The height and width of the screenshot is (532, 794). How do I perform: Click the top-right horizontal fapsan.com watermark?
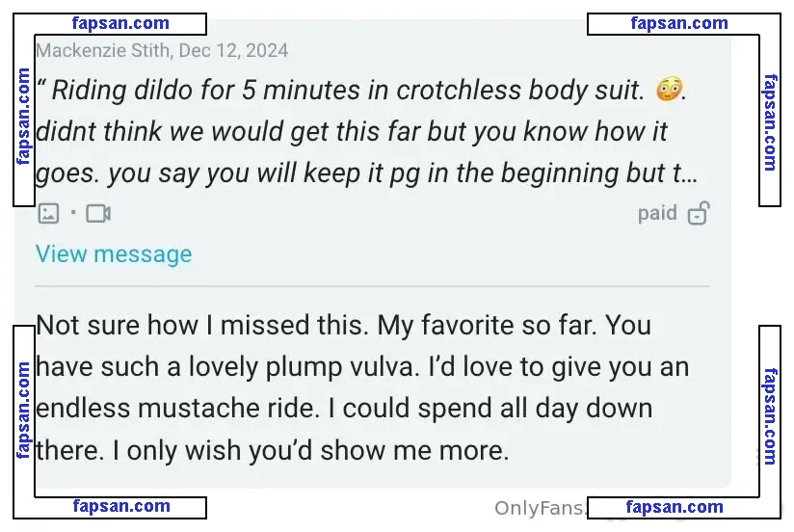679,23
